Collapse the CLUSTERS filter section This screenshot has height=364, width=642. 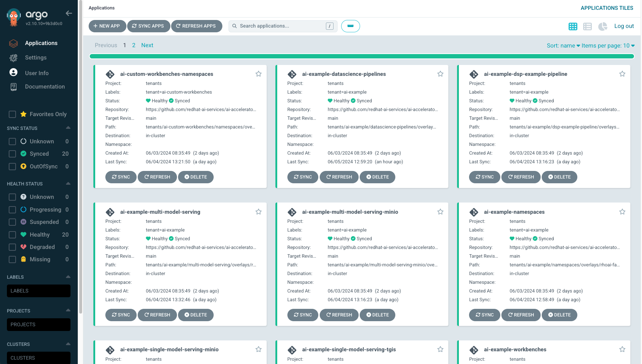(x=68, y=344)
